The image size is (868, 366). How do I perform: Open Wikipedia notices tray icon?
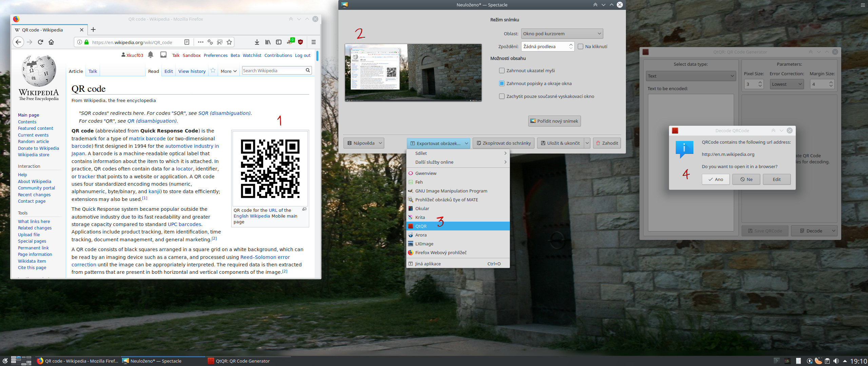click(163, 55)
